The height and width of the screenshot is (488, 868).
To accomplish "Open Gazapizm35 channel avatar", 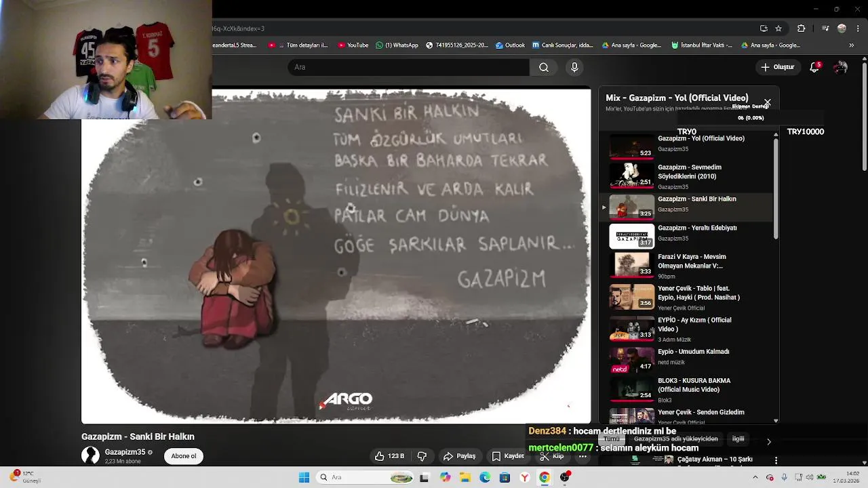I will pos(90,455).
